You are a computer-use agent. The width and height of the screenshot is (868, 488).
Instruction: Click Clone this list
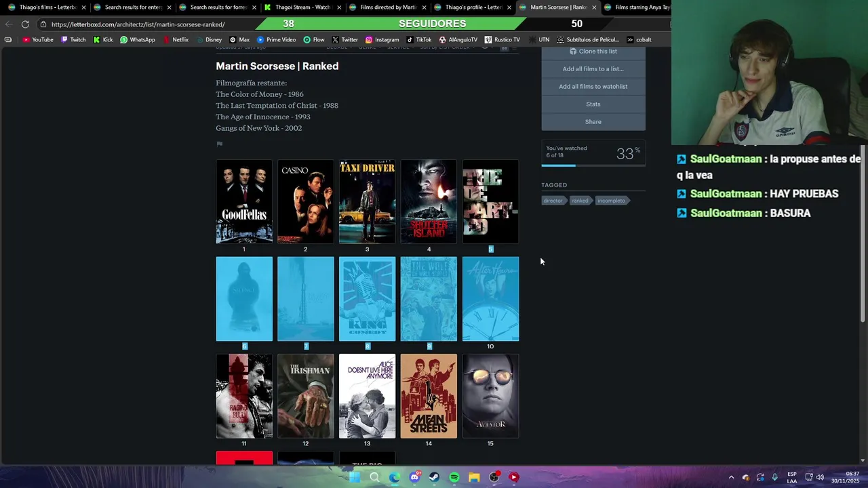click(x=593, y=52)
